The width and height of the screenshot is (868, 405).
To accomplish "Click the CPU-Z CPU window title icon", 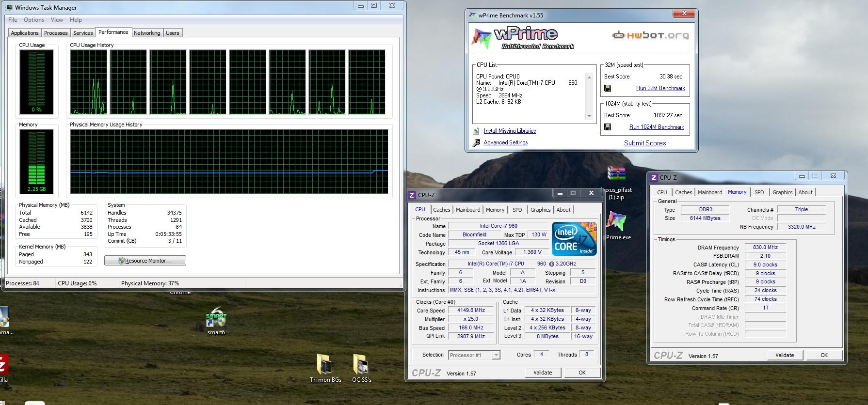I will [412, 195].
